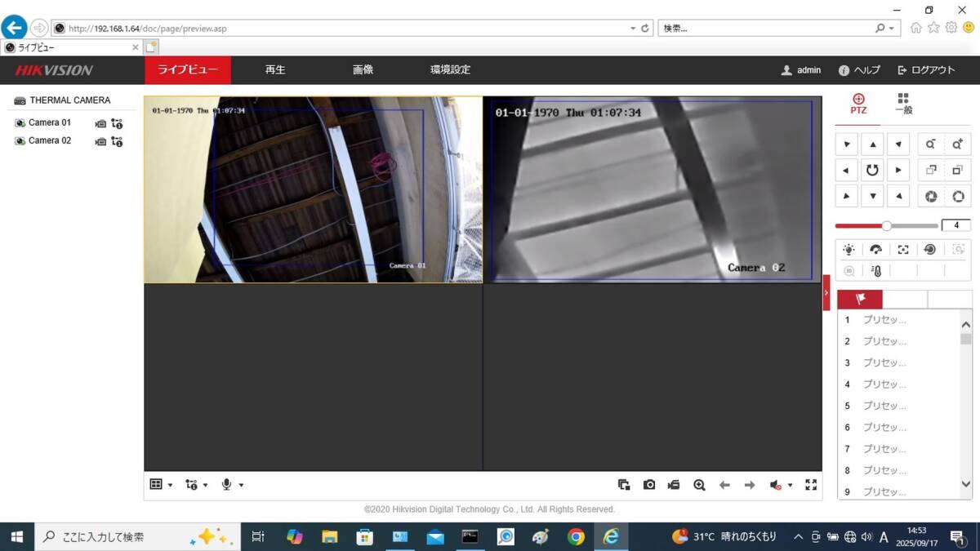The height and width of the screenshot is (551, 980).
Task: Start all live view with the stacked-windows icon
Action: click(624, 485)
